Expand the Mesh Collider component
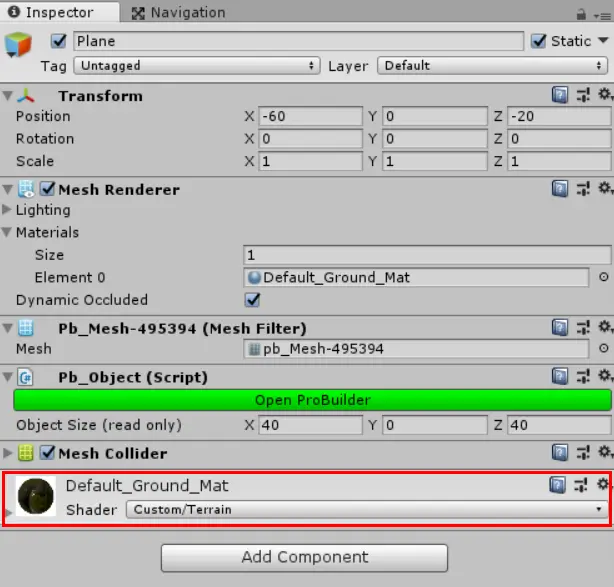This screenshot has width=614, height=587. point(7,453)
